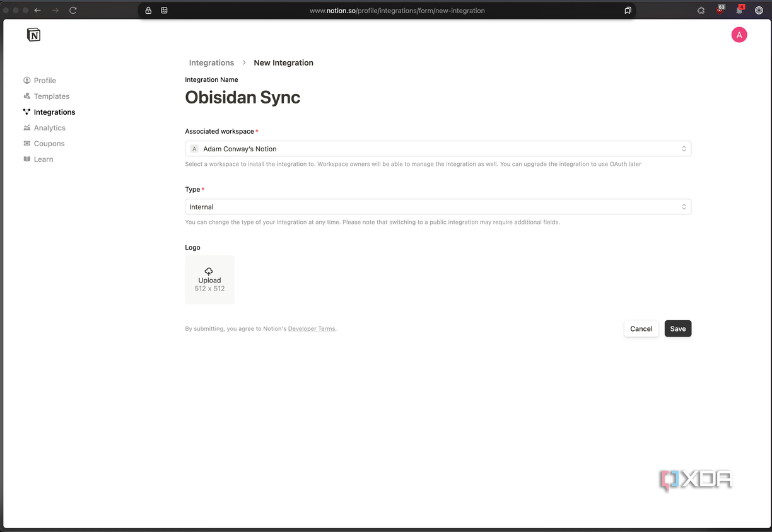Click the Logo label
This screenshot has width=772, height=532.
point(192,248)
